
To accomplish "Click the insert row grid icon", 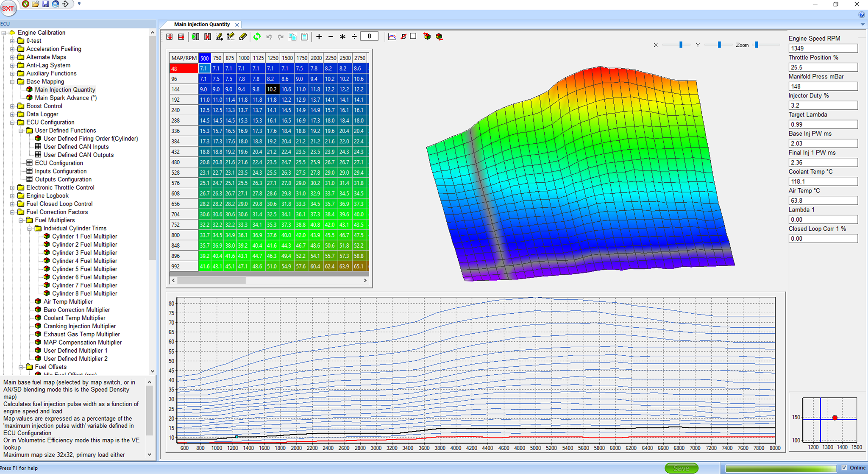I will (x=170, y=37).
